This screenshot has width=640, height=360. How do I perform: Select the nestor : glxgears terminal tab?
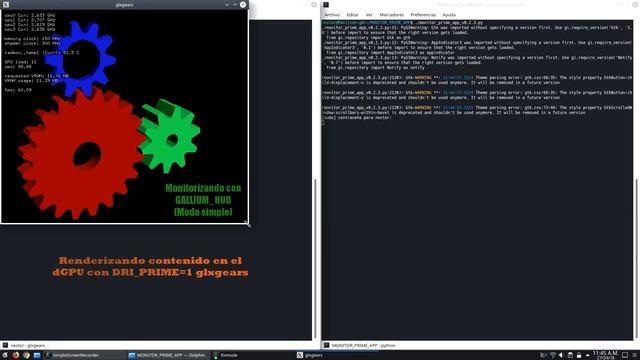[x=24, y=345]
